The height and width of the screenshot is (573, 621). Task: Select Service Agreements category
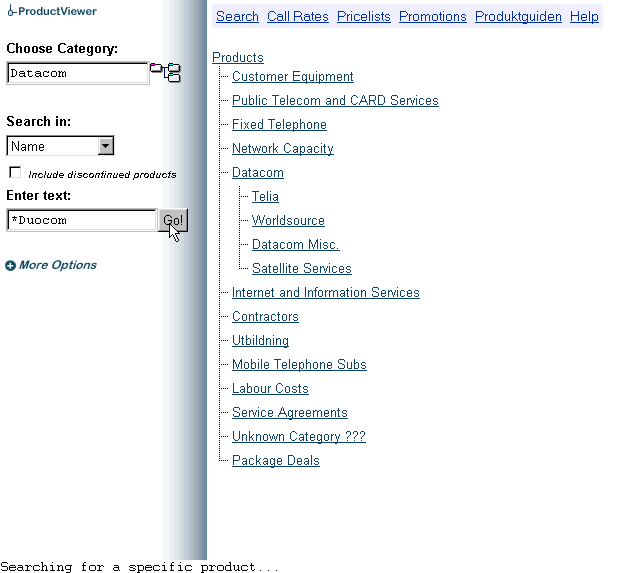coord(290,413)
